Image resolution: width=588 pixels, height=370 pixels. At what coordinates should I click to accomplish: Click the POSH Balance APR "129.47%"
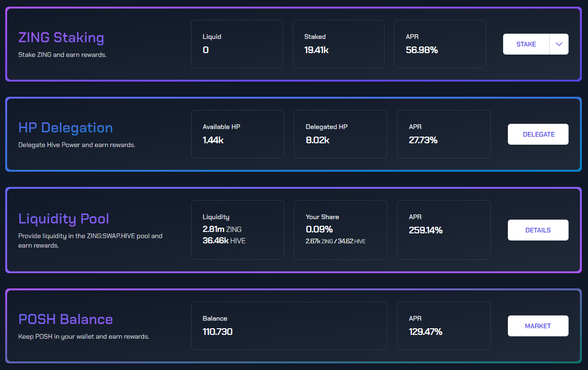[425, 332]
